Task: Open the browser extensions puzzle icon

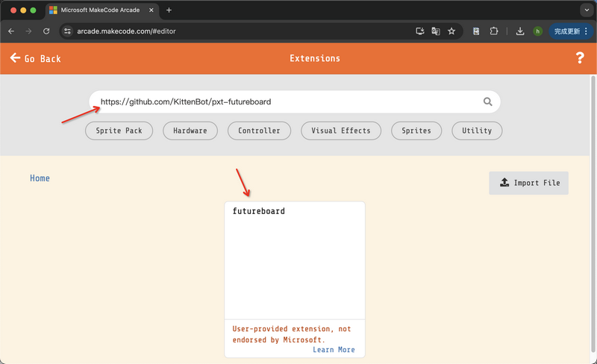Action: 494,31
